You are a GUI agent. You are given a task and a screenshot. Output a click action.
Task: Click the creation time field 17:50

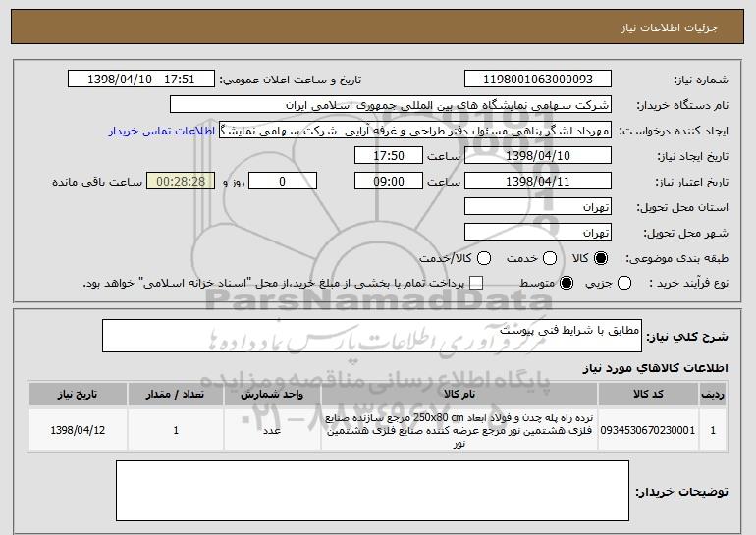tap(389, 156)
